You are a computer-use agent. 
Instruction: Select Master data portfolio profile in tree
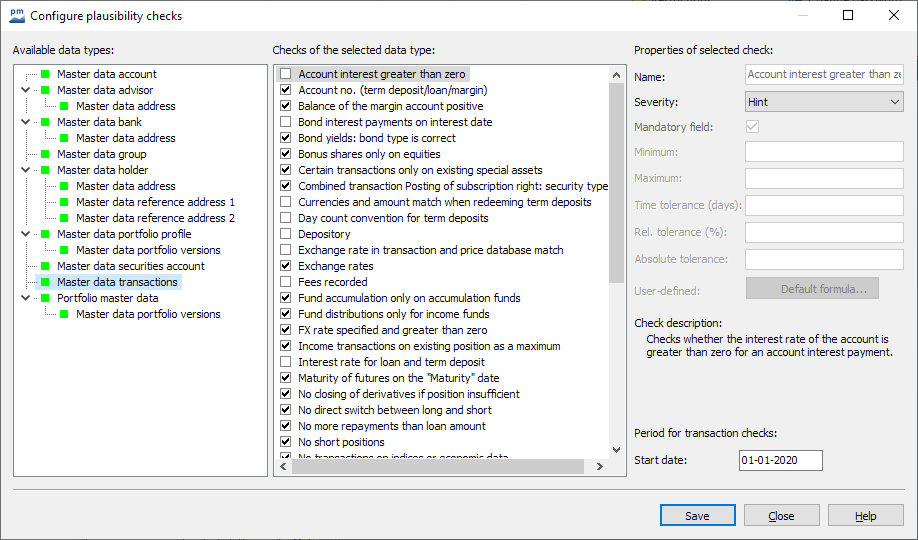[123, 234]
